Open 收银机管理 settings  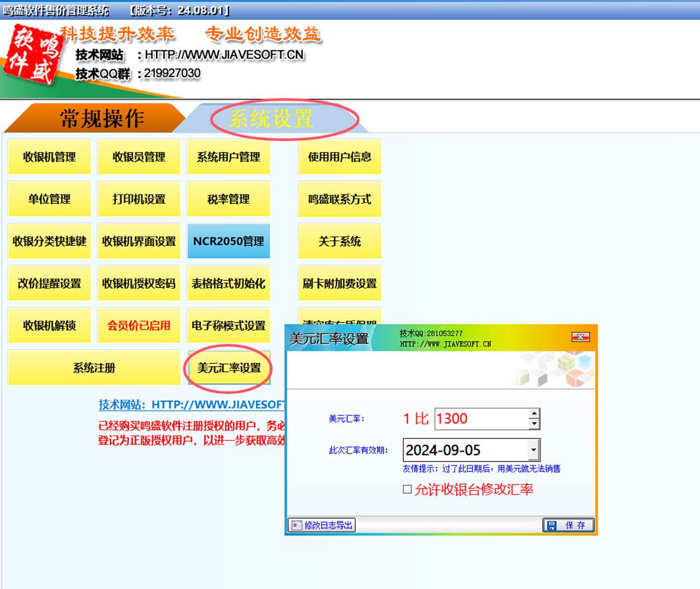click(x=49, y=157)
